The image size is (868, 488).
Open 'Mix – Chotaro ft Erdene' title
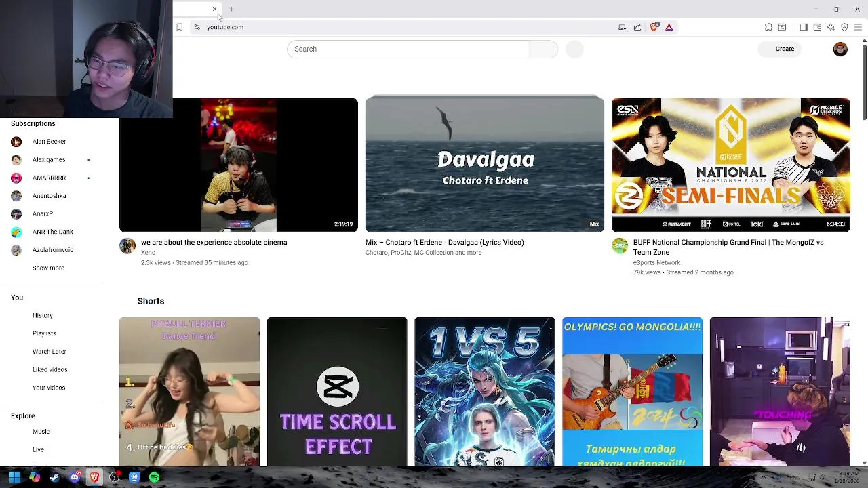click(445, 242)
